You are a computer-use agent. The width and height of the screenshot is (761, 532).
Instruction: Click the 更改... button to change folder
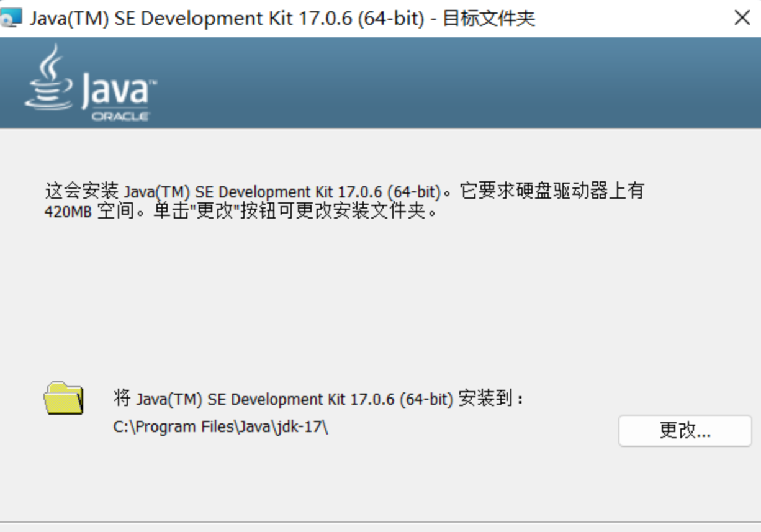pyautogui.click(x=685, y=430)
